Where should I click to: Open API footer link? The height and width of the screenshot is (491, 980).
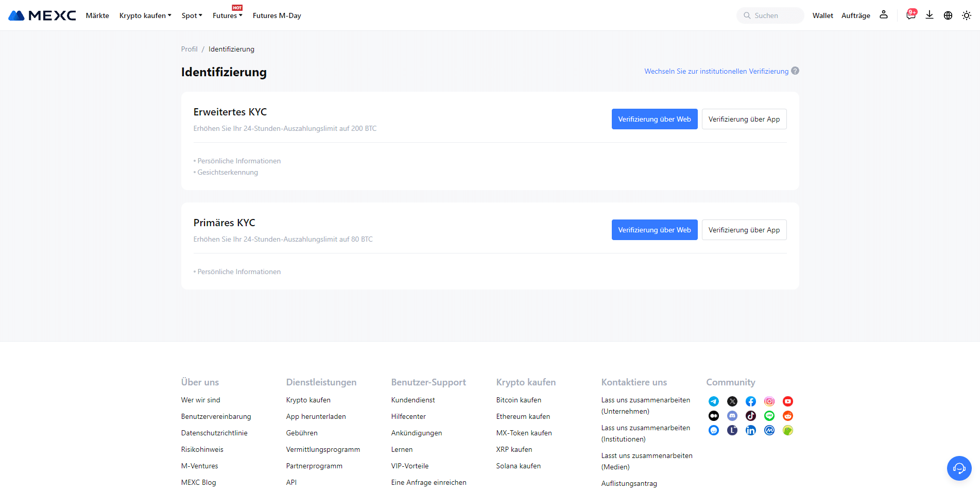coord(291,482)
